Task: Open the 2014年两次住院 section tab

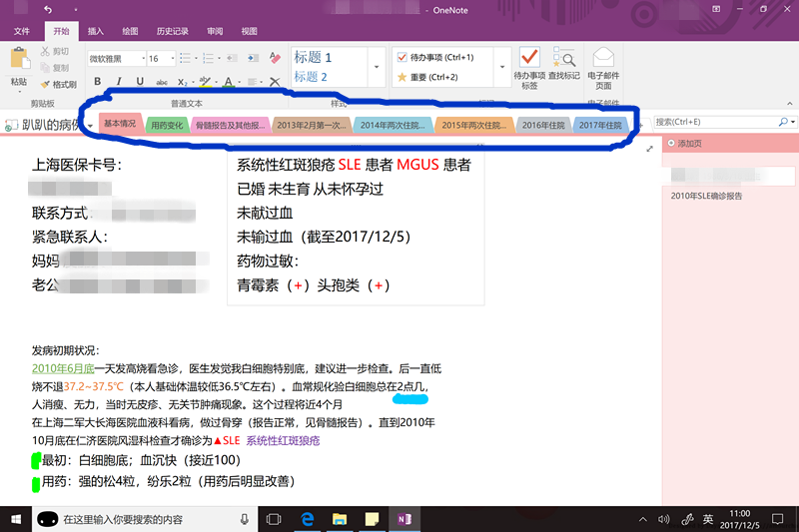Action: 393,125
